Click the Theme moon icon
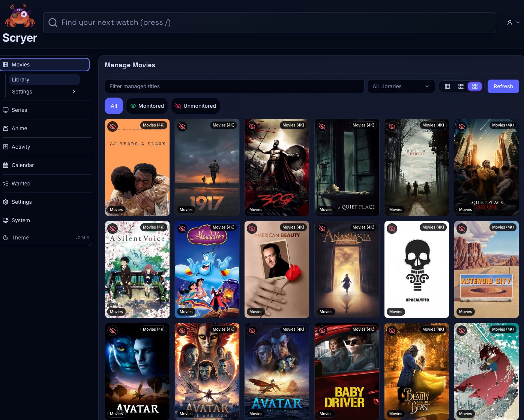The height and width of the screenshot is (420, 524). [6, 238]
